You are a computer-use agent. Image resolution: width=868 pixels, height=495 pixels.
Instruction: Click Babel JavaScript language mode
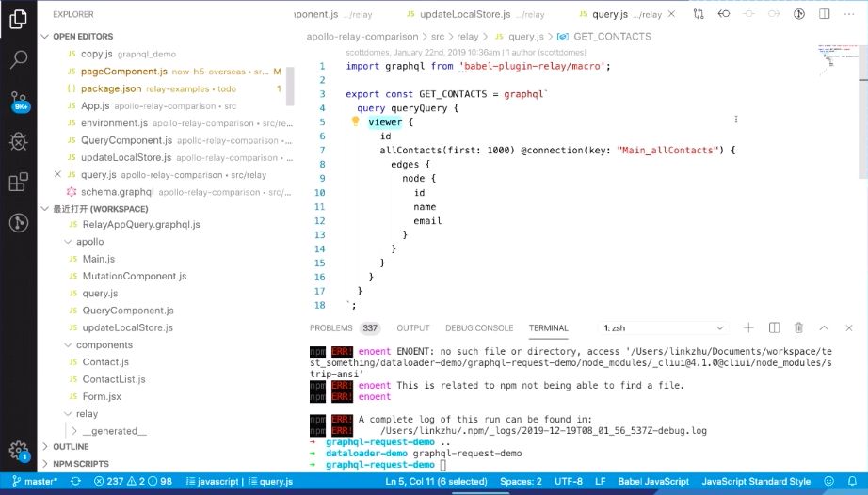(653, 481)
